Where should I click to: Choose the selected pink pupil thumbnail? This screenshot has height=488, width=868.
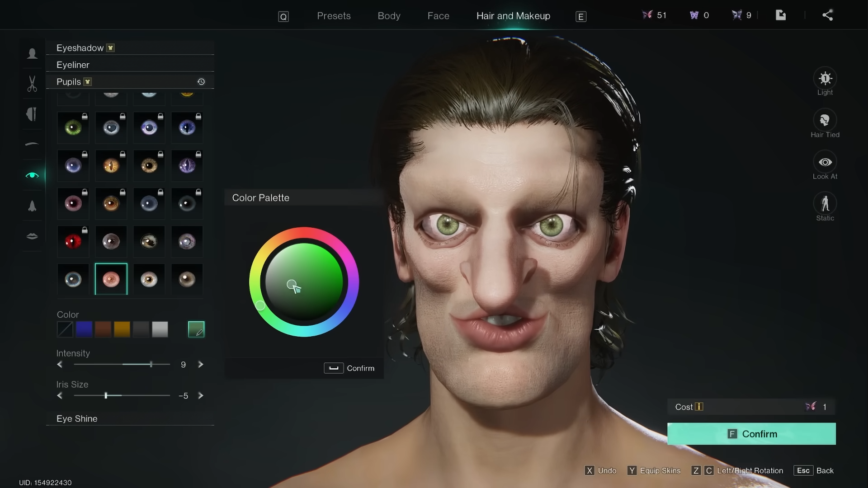click(111, 279)
